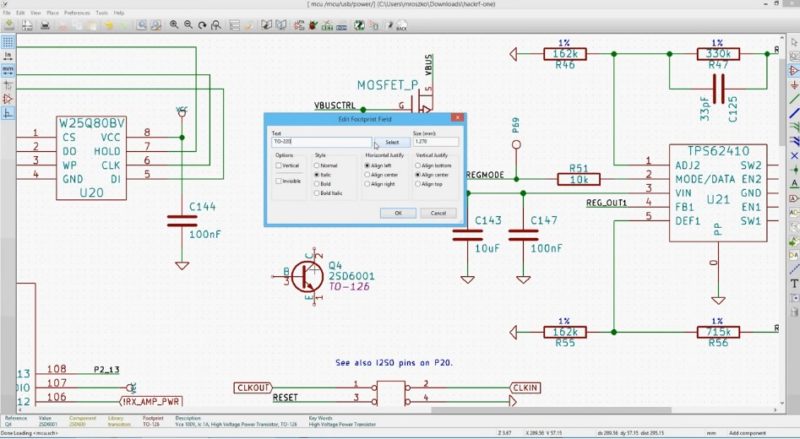Click the zoom in magnifier icon
The image size is (800, 439).
click(x=174, y=25)
